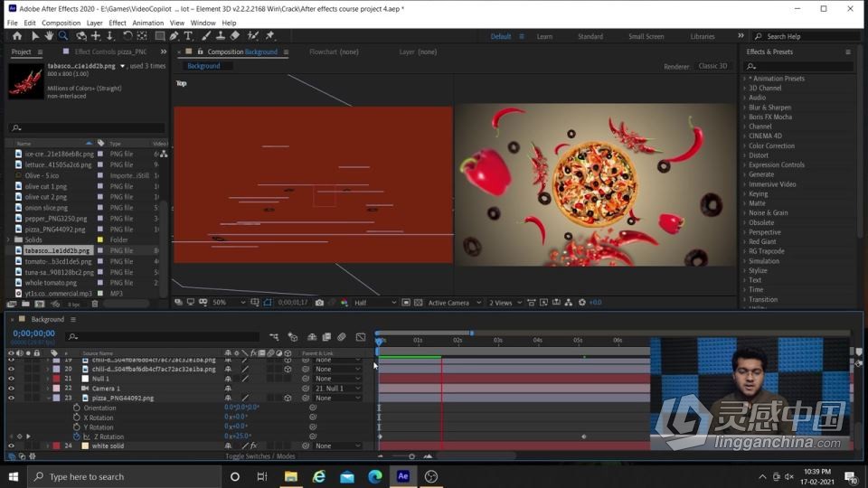Toggle Z Rotation stopwatch on pizza layer
This screenshot has width=868, height=488.
(76, 436)
